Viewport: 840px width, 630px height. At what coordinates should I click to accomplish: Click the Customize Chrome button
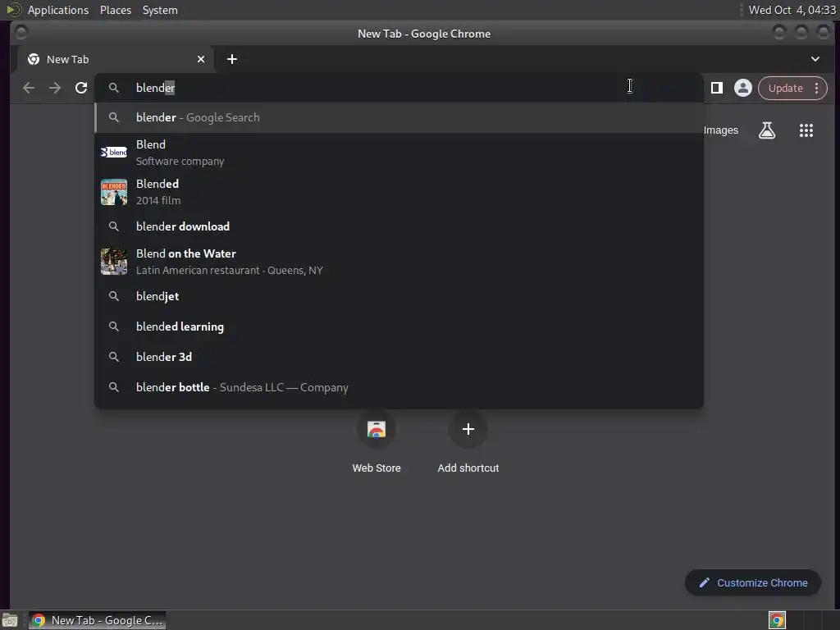pyautogui.click(x=753, y=583)
